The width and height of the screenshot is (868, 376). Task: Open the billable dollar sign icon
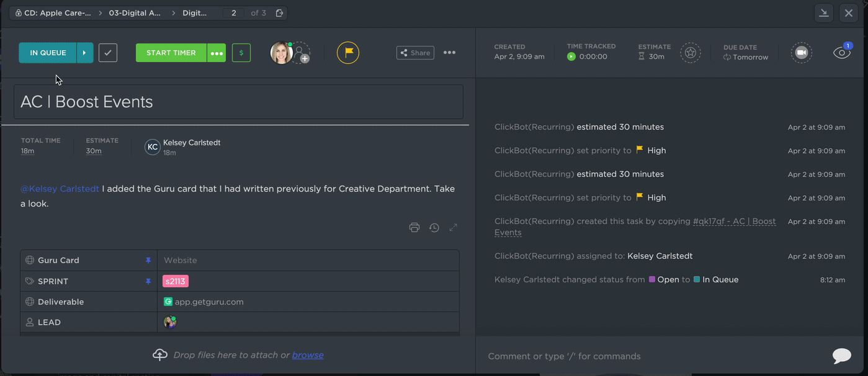(241, 53)
